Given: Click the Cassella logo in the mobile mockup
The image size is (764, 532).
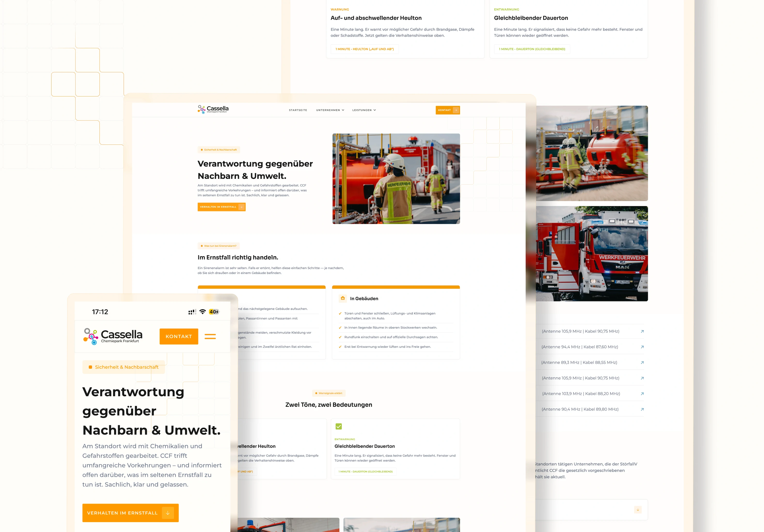Looking at the screenshot, I should [113, 336].
